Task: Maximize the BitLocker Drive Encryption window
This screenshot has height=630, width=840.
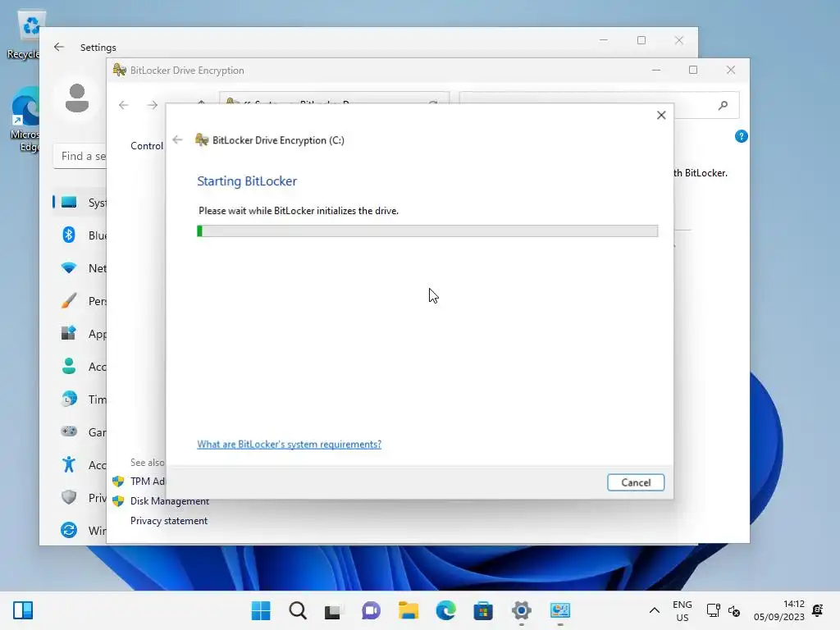Action: (x=693, y=71)
